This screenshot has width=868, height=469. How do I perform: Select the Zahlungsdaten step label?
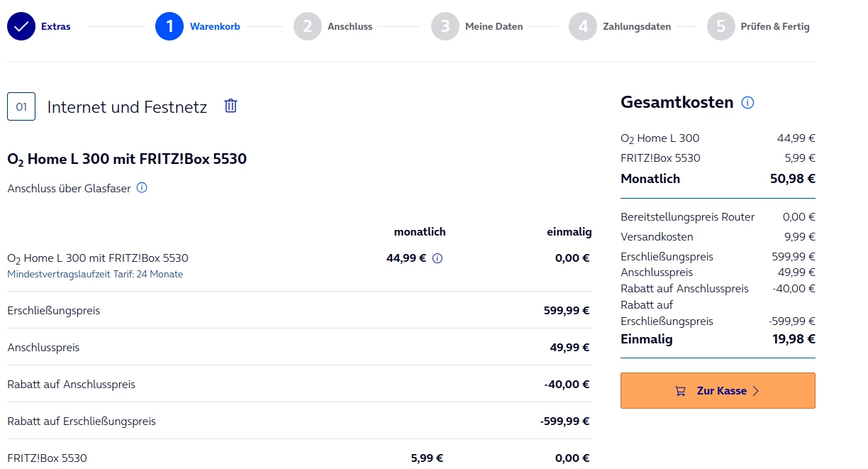[636, 27]
